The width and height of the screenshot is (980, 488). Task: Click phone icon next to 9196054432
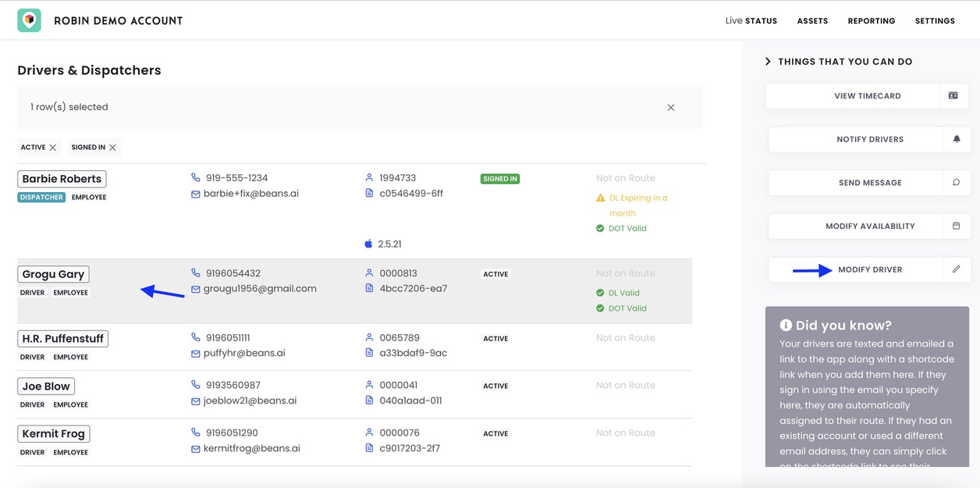point(196,273)
